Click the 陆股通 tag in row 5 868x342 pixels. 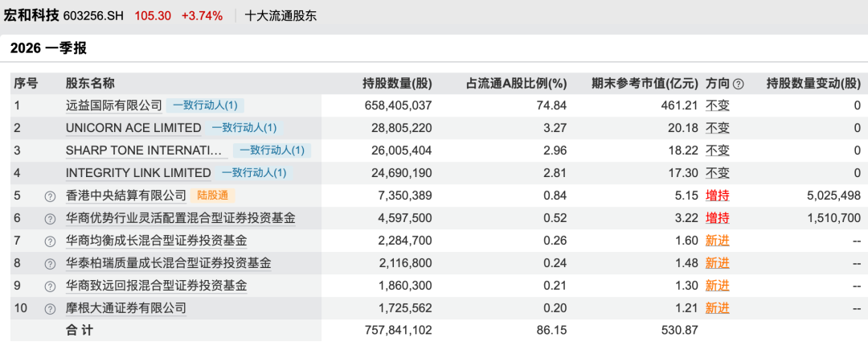pos(214,196)
